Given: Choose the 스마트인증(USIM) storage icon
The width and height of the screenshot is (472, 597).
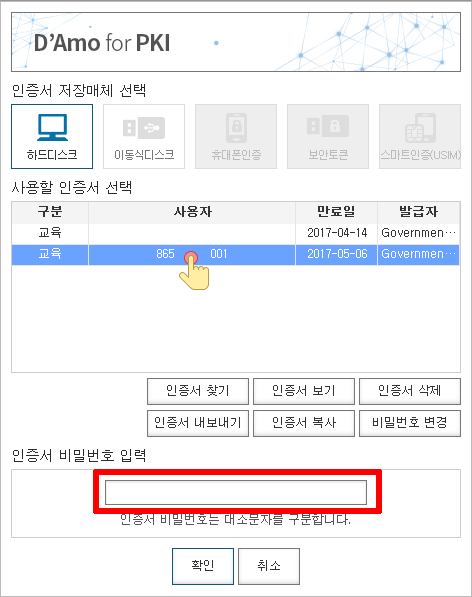Looking at the screenshot, I should click(420, 136).
